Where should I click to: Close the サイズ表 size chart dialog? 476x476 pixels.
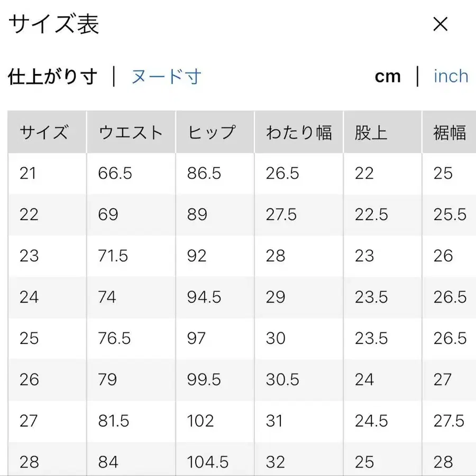[440, 24]
